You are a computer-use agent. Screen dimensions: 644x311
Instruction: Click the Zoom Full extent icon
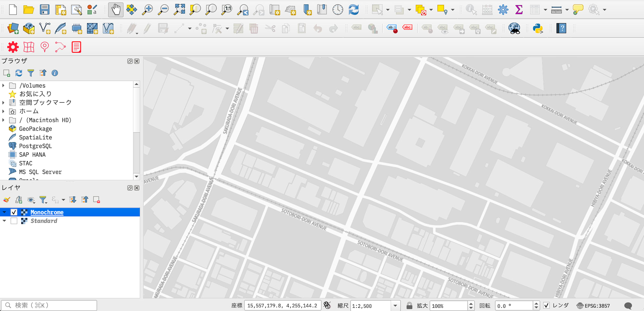tap(179, 10)
